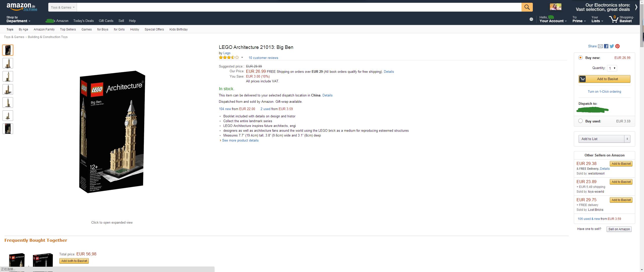The height and width of the screenshot is (272, 644).
Task: Open the Quantity dropdown
Action: 612,68
